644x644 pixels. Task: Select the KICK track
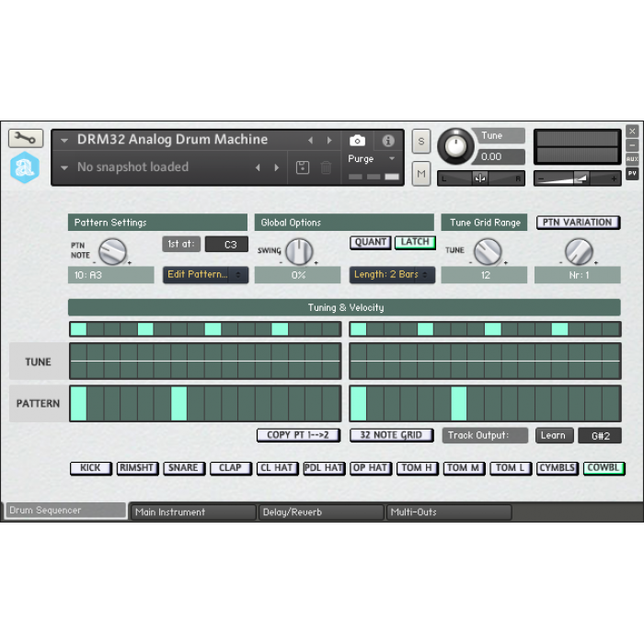(91, 468)
